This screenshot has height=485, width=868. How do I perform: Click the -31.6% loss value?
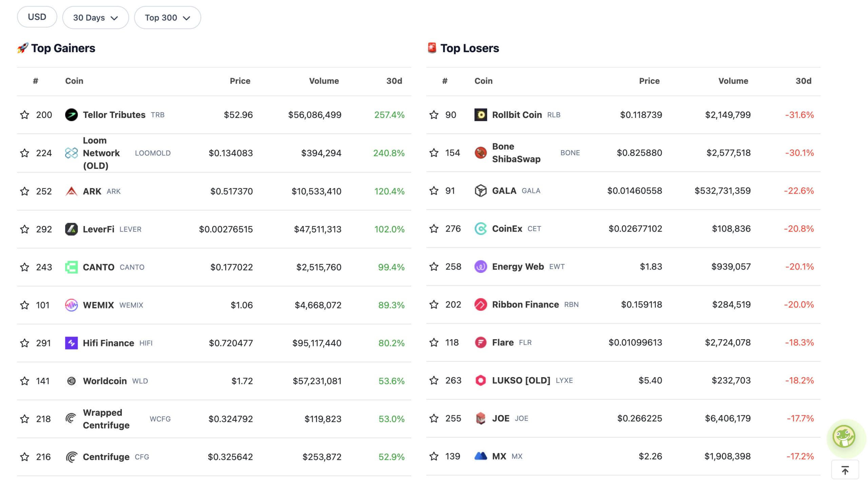799,115
